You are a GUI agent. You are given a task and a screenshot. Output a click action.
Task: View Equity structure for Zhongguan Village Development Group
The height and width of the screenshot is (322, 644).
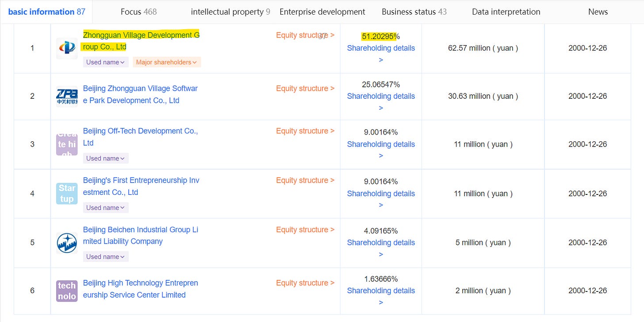click(x=305, y=35)
